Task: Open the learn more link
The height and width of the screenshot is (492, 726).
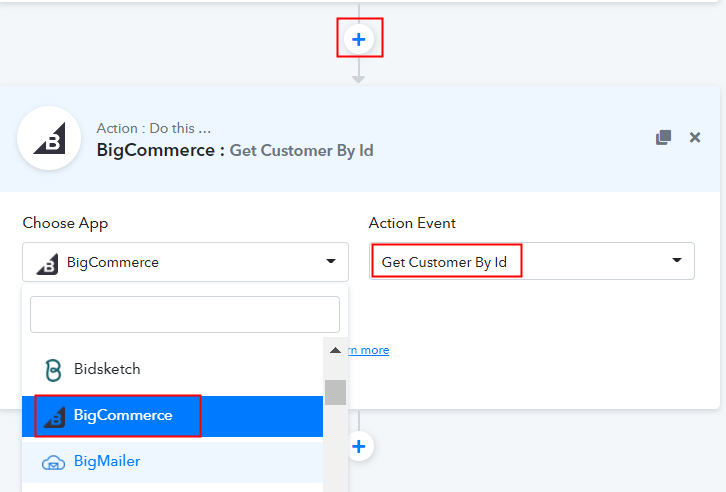Action: [369, 350]
